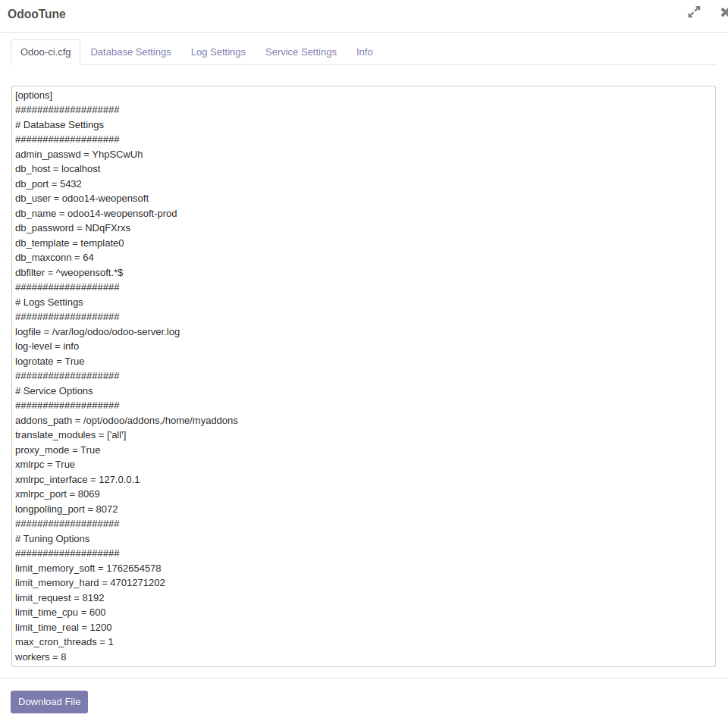The width and height of the screenshot is (728, 724).
Task: Open the Database Settings tab
Action: click(130, 52)
